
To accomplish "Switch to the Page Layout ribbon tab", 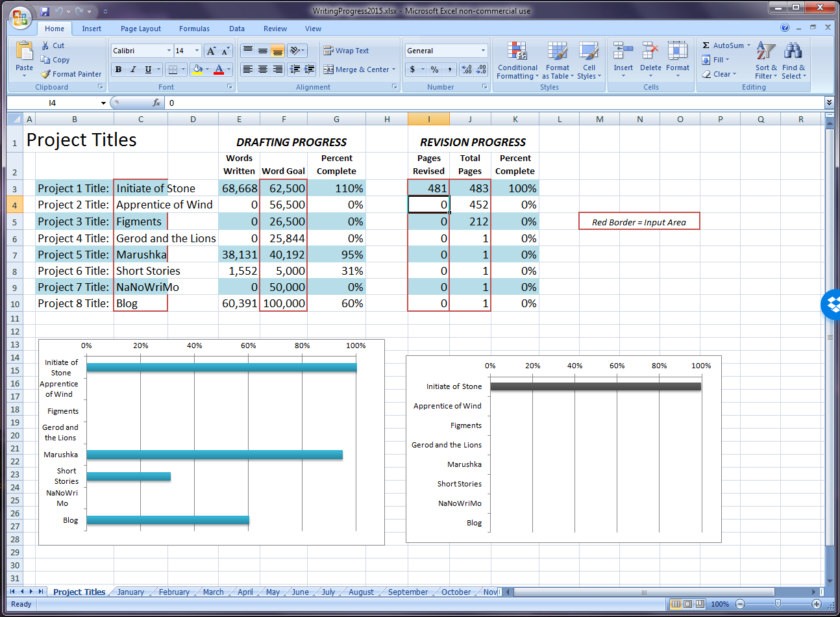I will click(140, 29).
